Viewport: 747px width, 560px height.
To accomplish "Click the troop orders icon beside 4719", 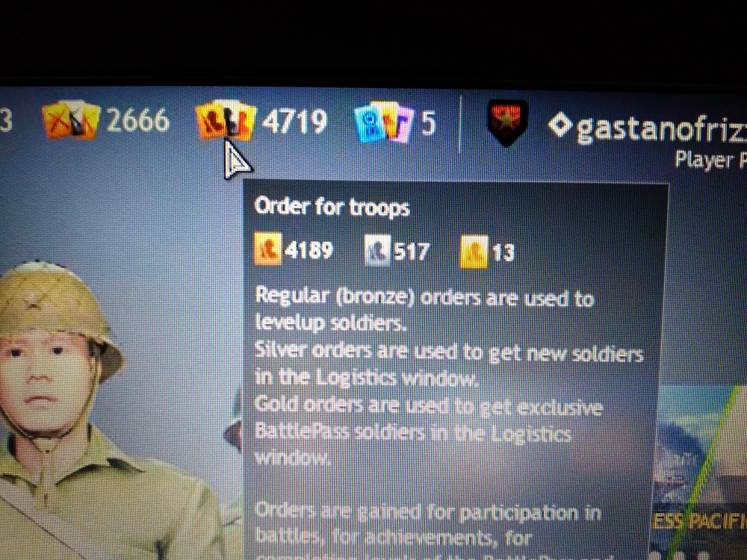I will pyautogui.click(x=226, y=120).
